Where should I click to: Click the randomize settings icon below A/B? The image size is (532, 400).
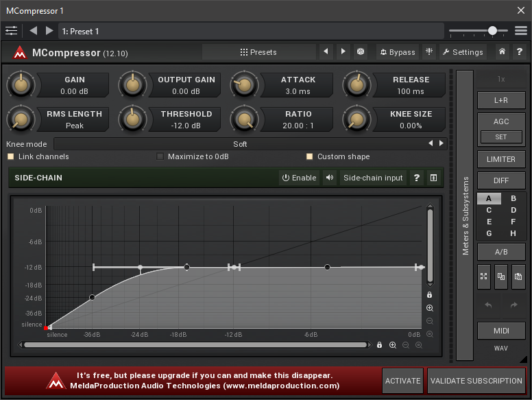484,277
